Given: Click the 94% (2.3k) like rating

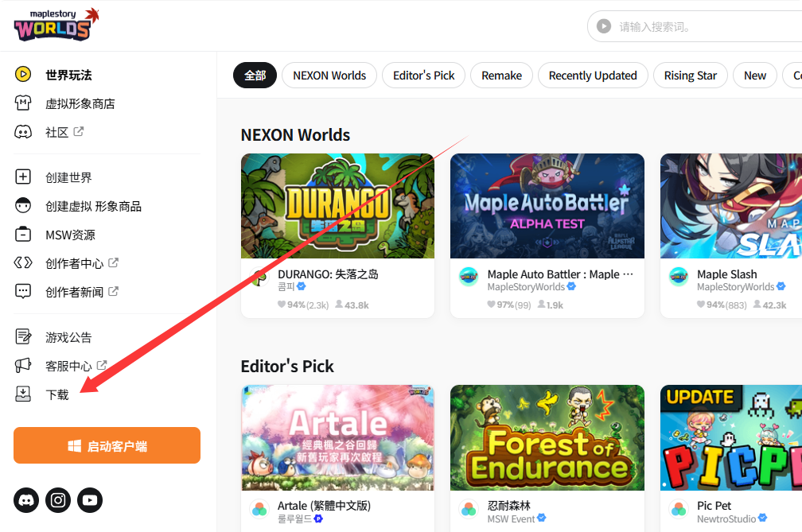Looking at the screenshot, I should click(303, 305).
